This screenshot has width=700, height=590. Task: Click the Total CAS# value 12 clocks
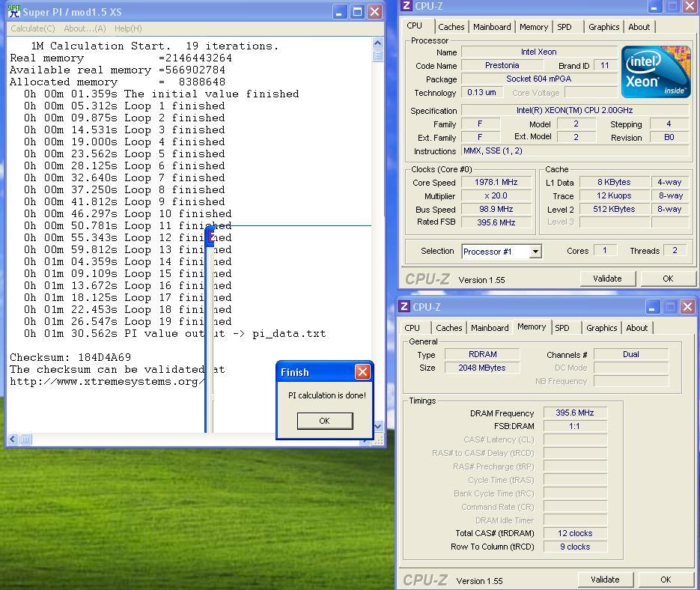574,533
